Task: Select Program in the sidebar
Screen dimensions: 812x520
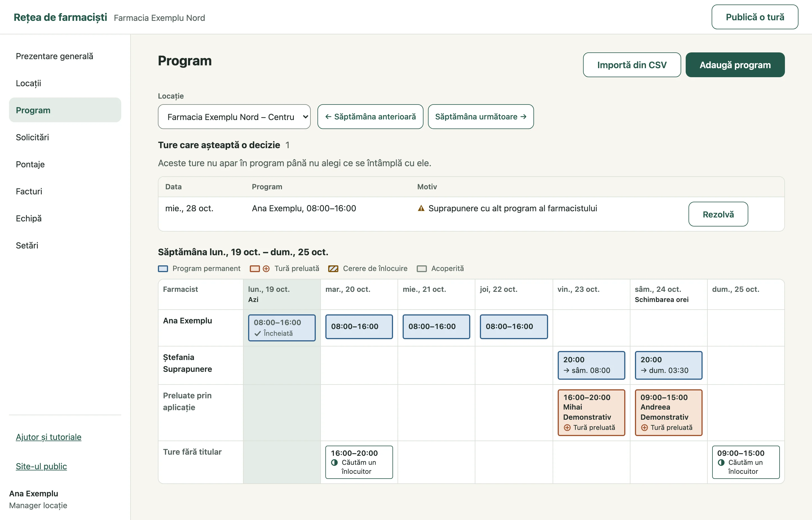Action: (x=65, y=110)
